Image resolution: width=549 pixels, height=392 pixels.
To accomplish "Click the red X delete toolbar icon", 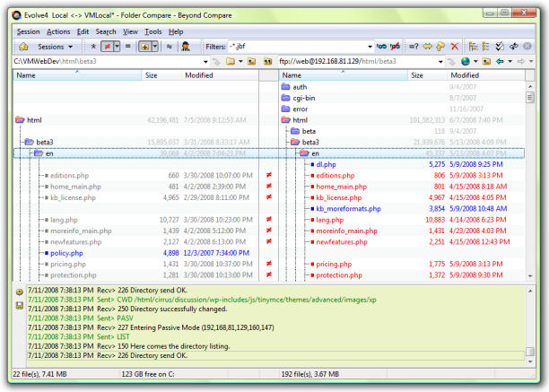I will pos(455,46).
